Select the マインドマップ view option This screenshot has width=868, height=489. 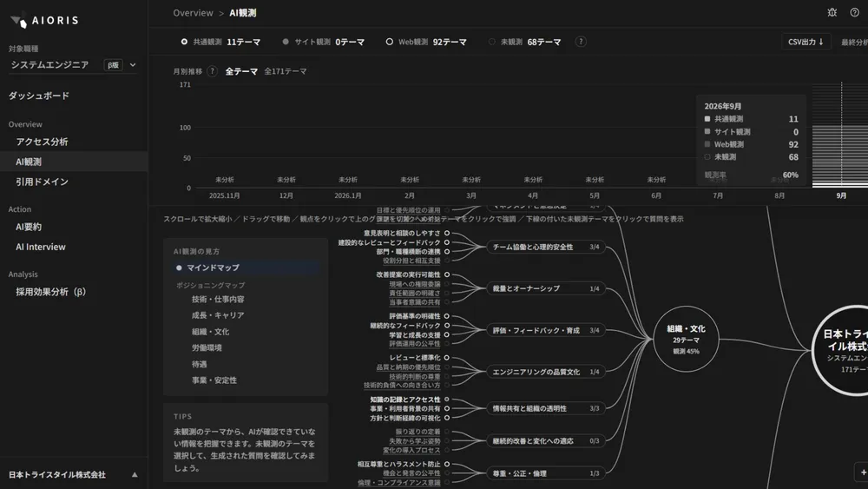247,268
